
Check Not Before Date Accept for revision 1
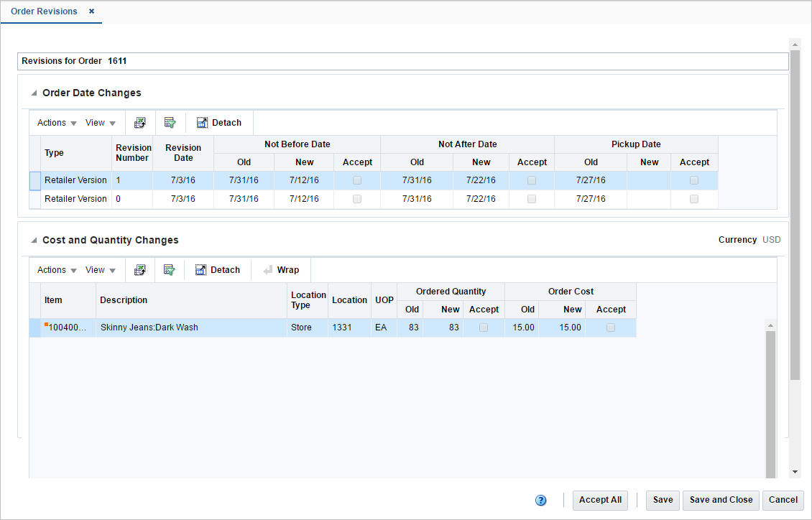click(x=357, y=180)
